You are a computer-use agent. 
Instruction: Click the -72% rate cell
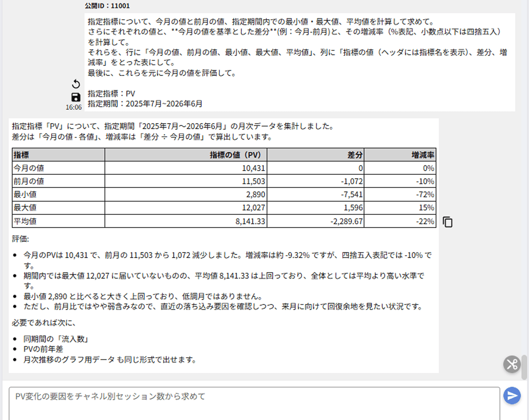coord(400,194)
